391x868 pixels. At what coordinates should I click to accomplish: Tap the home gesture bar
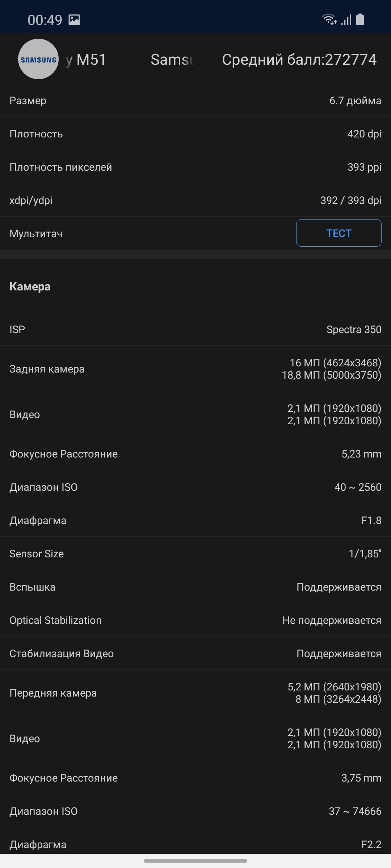[195, 861]
